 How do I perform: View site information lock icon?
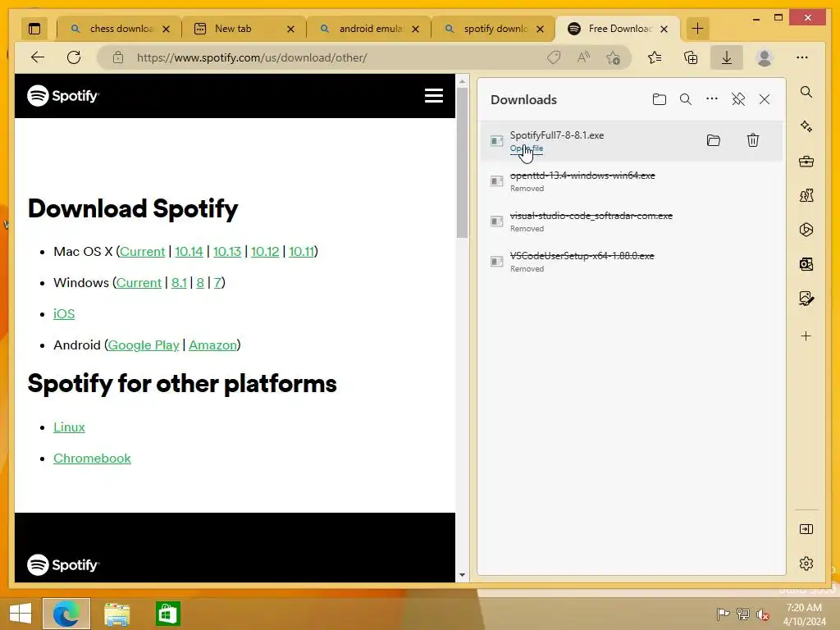[x=118, y=57]
